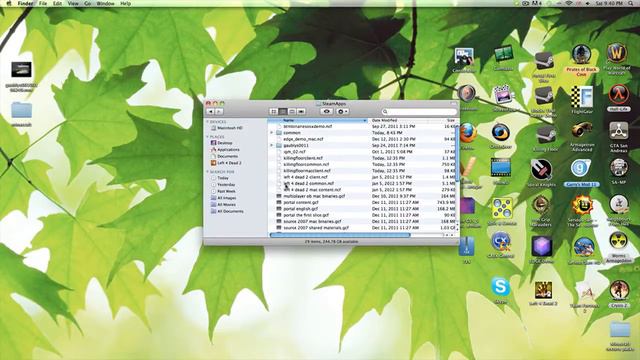Select left 4 dead 2 client.ncf
Screen dimensions: 640x360
click(x=362, y=177)
